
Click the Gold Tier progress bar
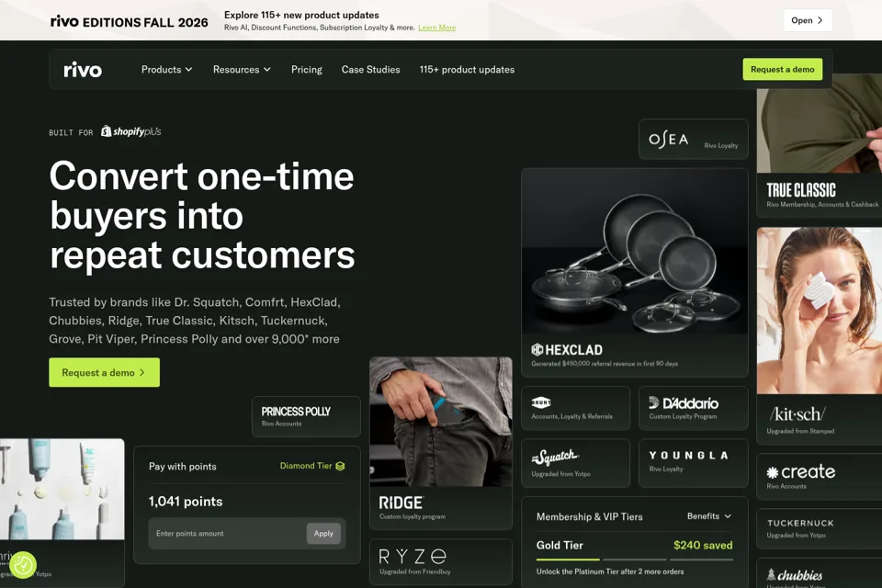(x=635, y=560)
